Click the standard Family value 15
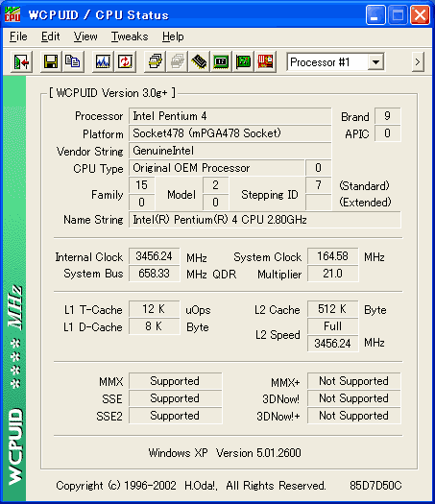Viewport: 435px width, 504px height. point(142,185)
